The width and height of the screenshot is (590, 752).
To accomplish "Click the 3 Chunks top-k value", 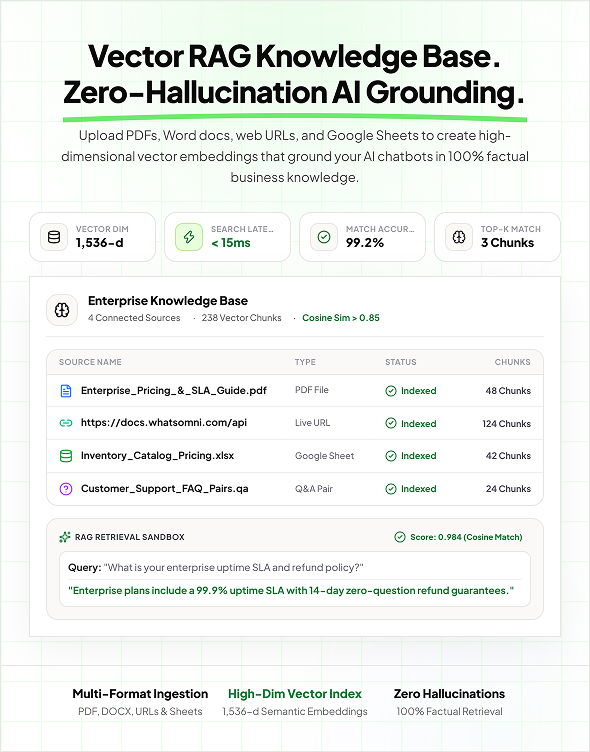I will pos(507,243).
